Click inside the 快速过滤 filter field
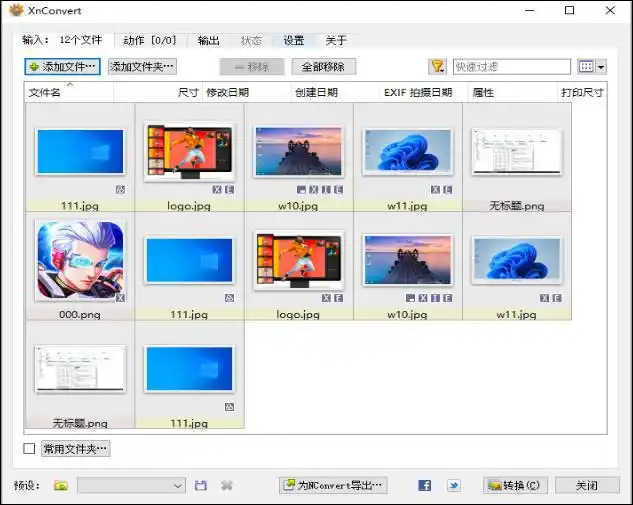Image resolution: width=633 pixels, height=505 pixels. 510,67
